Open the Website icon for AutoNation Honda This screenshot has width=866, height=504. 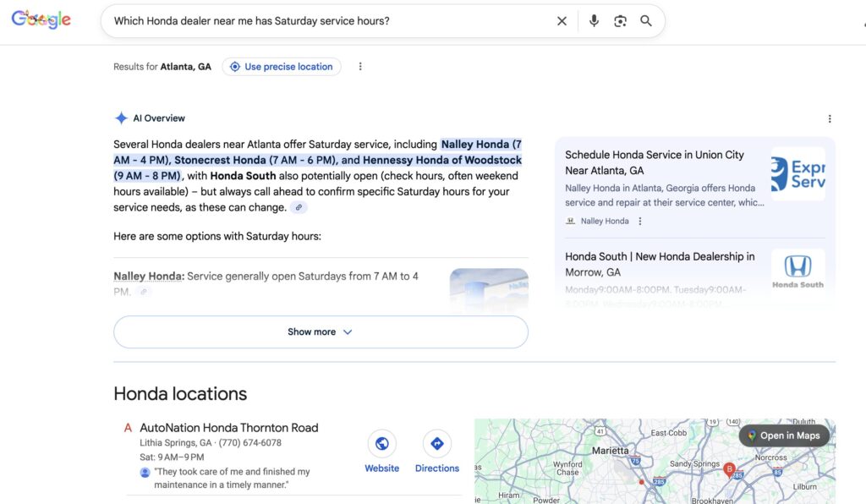coord(381,443)
